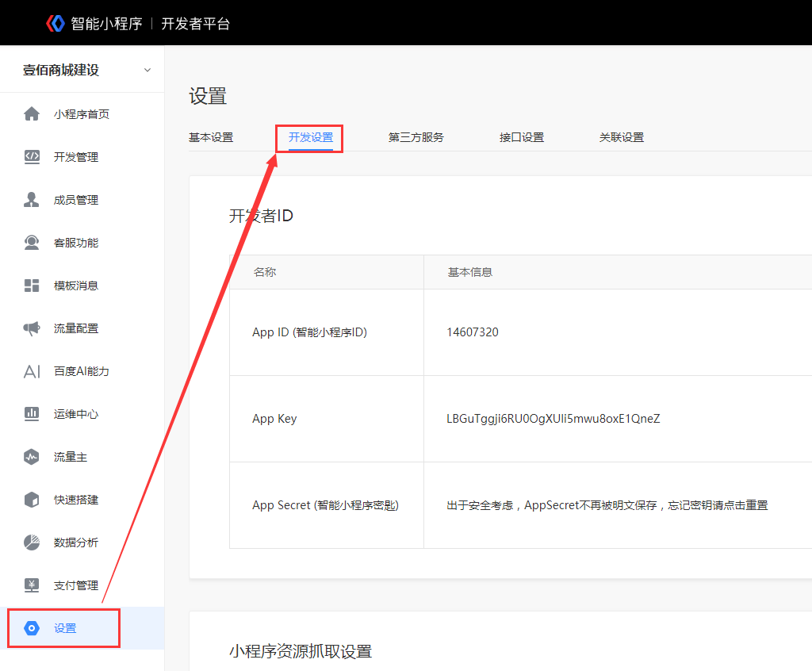812x671 pixels.
Task: Click the 开发者平台 header link
Action: (x=196, y=23)
